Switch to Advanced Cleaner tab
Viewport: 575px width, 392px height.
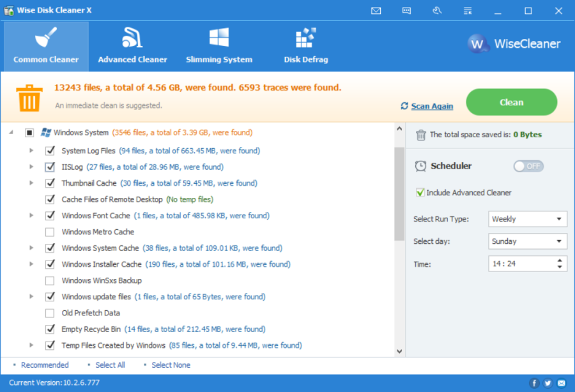(132, 46)
